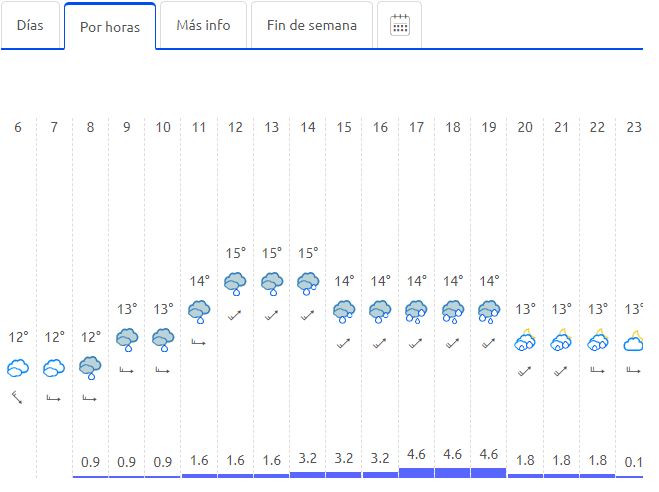Click the 15° temperature at hour 13
659x492 pixels.
pos(272,253)
